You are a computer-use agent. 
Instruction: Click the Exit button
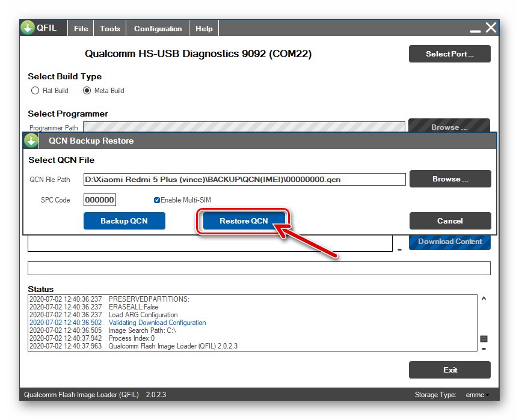point(449,370)
